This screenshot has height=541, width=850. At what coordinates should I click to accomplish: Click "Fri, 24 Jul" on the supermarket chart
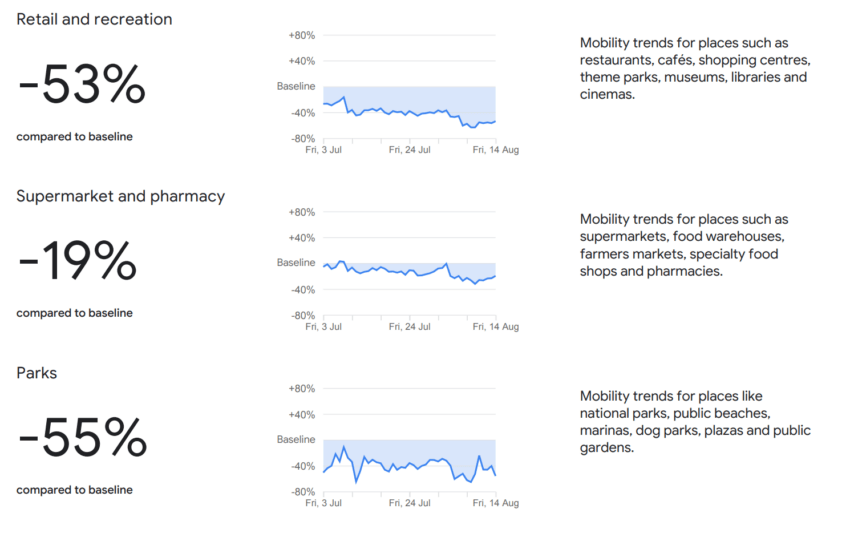click(x=410, y=326)
